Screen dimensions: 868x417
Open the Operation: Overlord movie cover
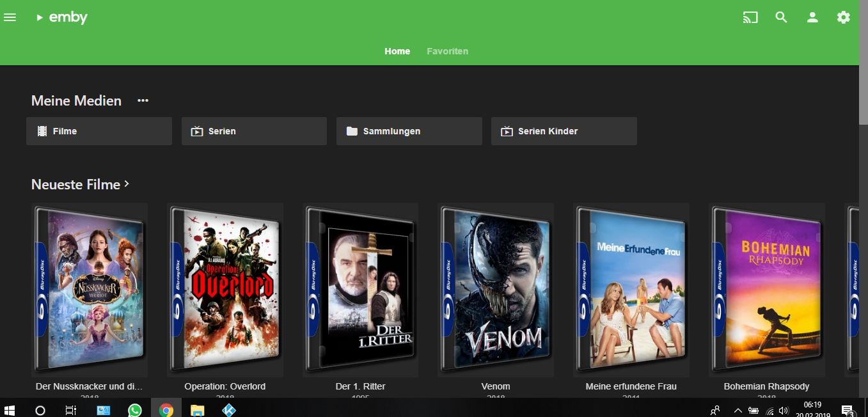[x=225, y=290]
